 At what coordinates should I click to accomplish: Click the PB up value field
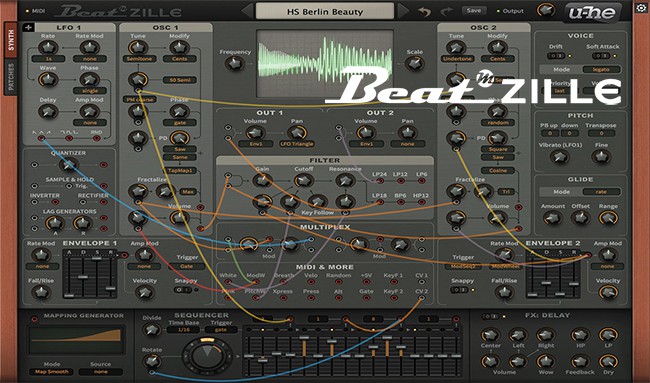[x=550, y=133]
